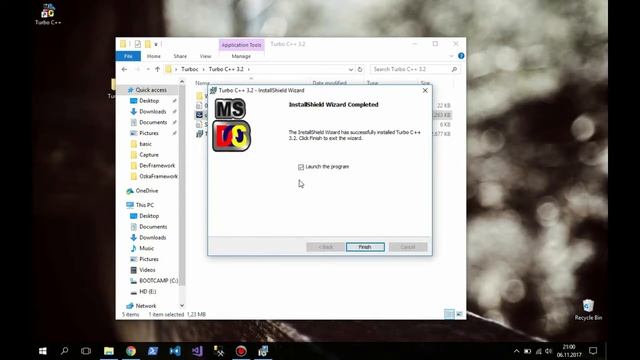Viewport: 640px width, 360px height.
Task: Open the basic folder in sidebar
Action: 145,144
